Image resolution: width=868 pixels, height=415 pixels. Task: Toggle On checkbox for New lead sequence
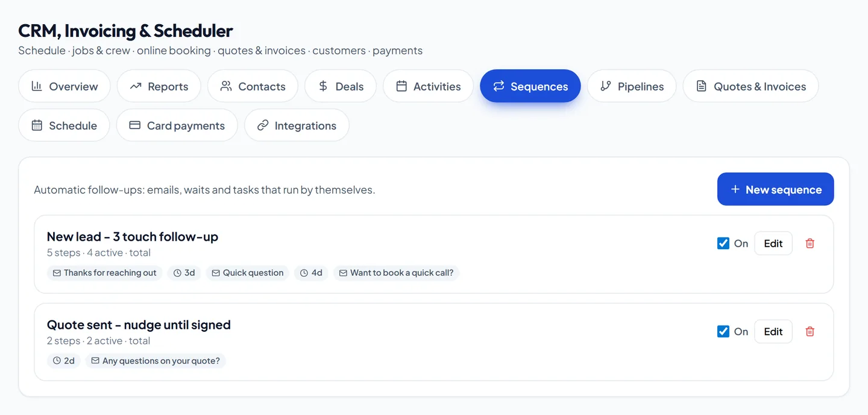click(x=723, y=244)
